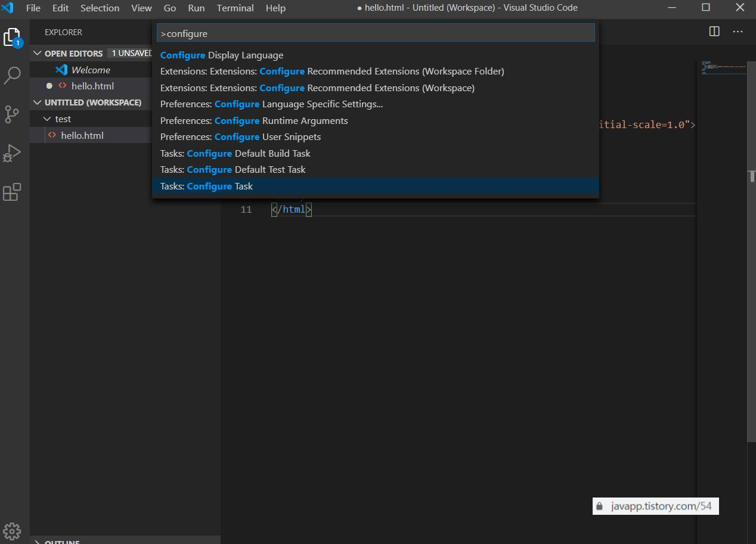Open the Search view icon
756x544 pixels.
pyautogui.click(x=13, y=76)
